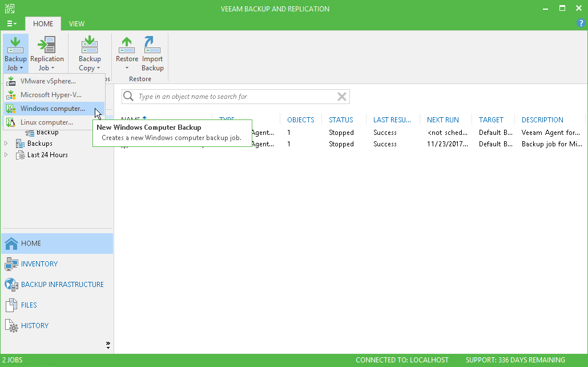The image size is (588, 367).
Task: Switch to the VIEW ribbon tab
Action: tap(76, 23)
